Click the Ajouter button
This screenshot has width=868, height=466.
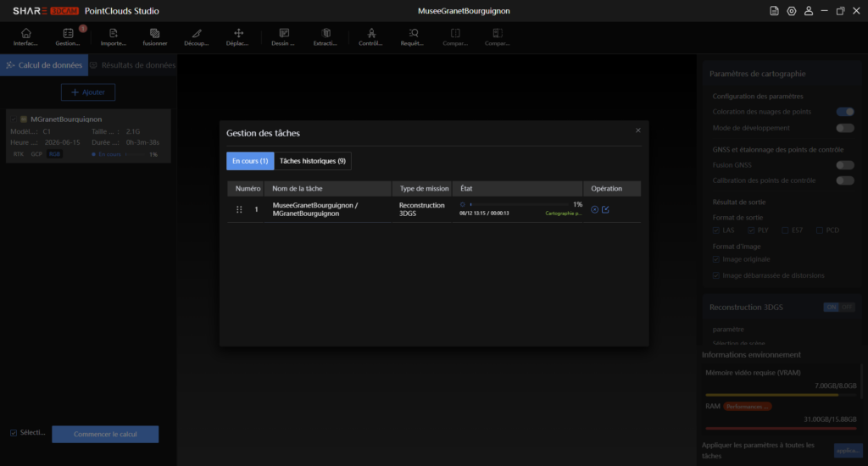tap(88, 92)
